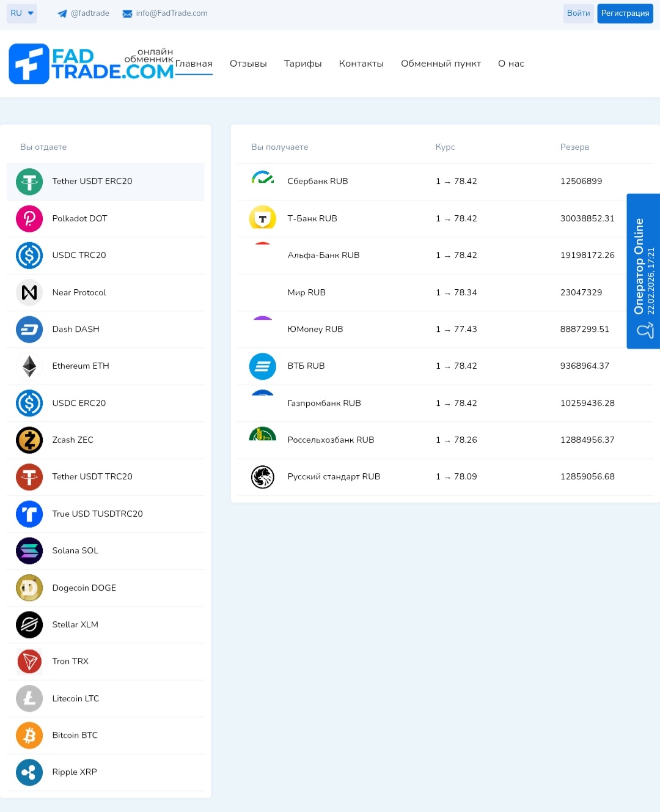Click the ВТБ reserve 9368964.37

[x=585, y=366]
